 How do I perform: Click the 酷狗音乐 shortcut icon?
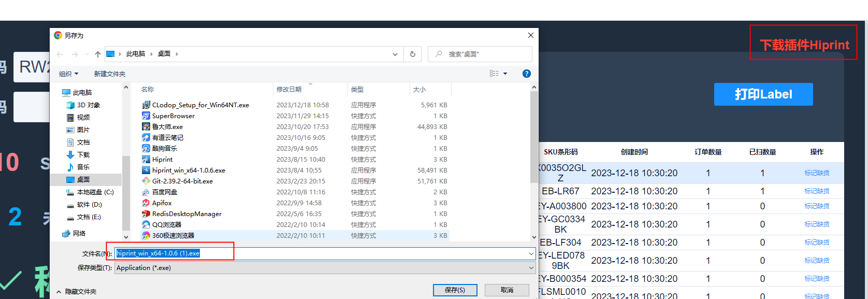tap(146, 148)
